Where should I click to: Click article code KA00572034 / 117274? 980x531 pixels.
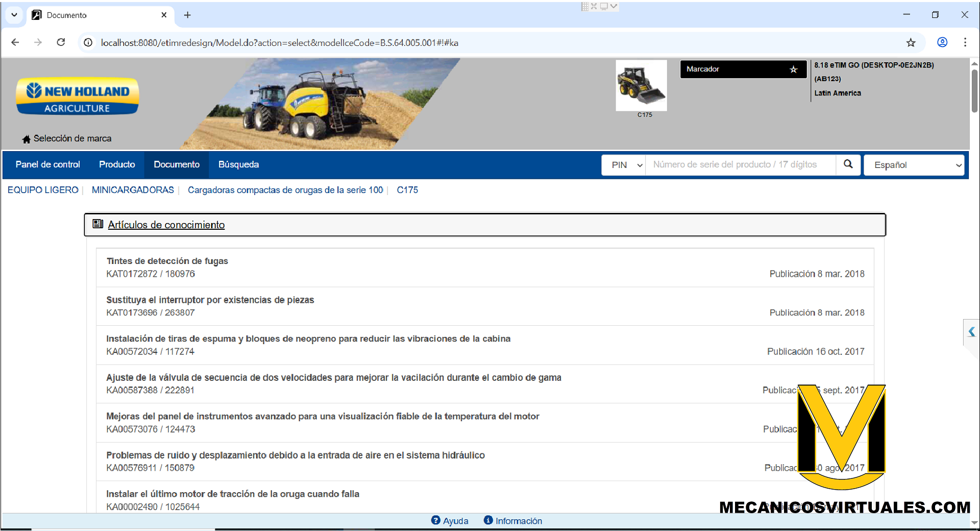point(150,351)
